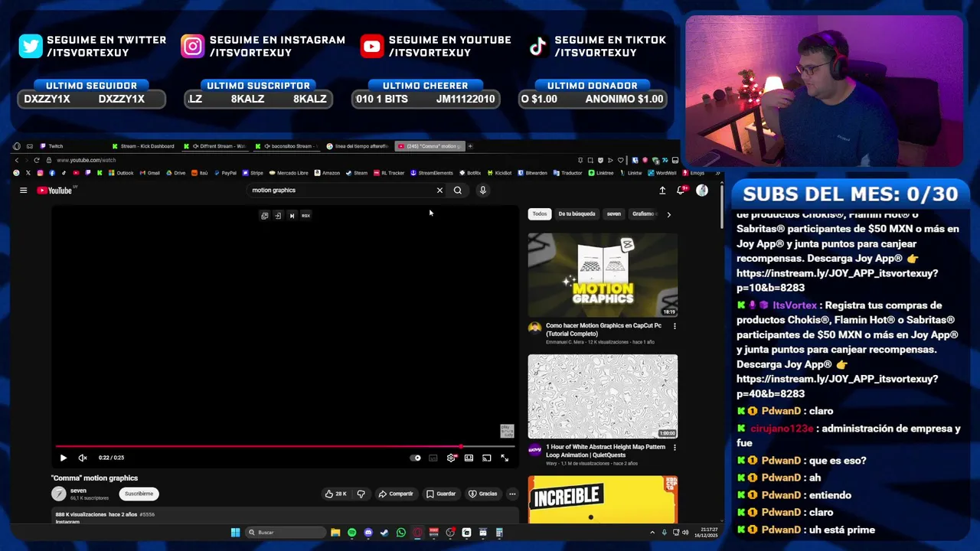Open the Amazon bookmark
The height and width of the screenshot is (551, 980).
(x=327, y=173)
